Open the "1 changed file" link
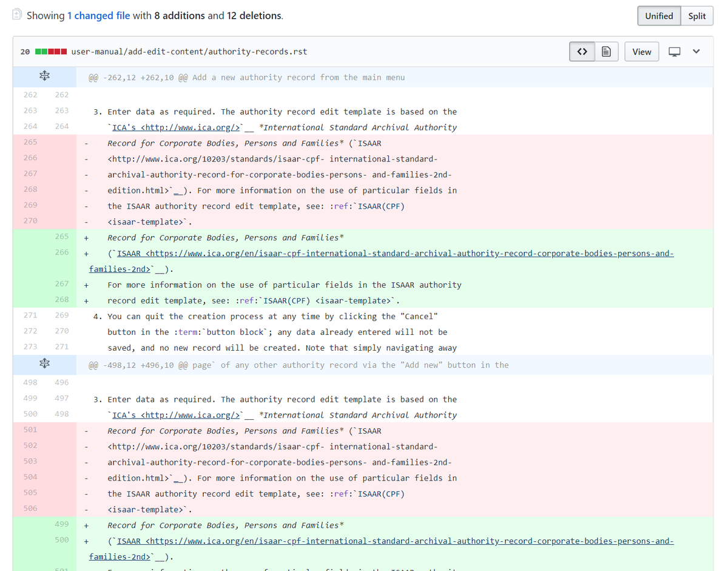Image resolution: width=728 pixels, height=571 pixels. 99,15
